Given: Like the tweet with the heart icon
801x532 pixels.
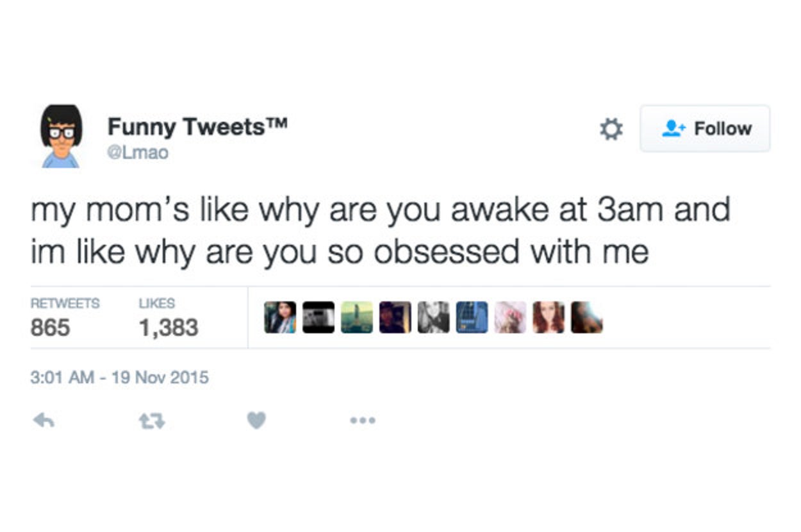Looking at the screenshot, I should pyautogui.click(x=256, y=420).
